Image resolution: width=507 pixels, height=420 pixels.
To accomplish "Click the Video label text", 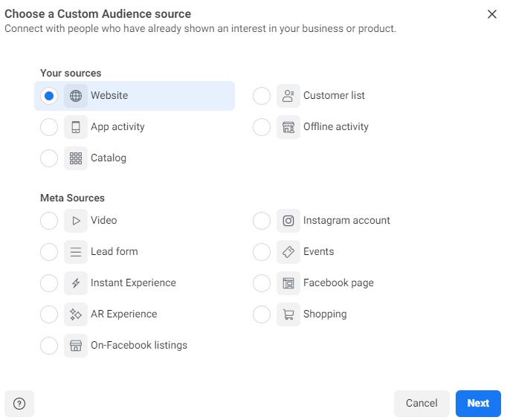I will pos(104,221).
